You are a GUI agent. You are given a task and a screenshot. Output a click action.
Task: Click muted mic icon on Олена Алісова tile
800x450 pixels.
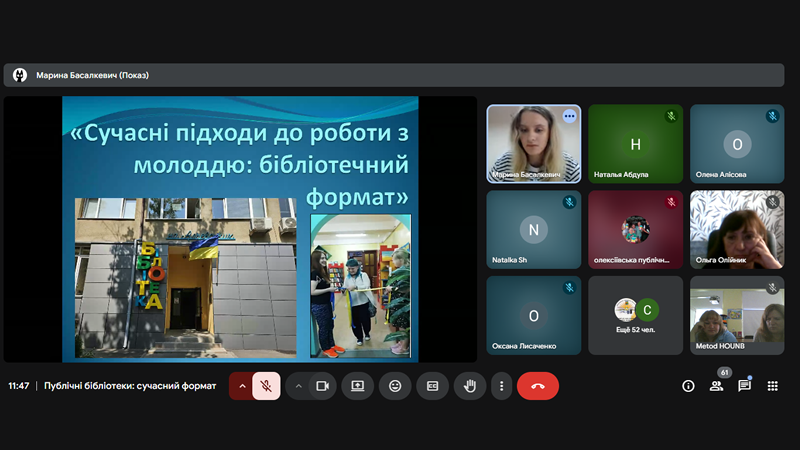click(773, 116)
